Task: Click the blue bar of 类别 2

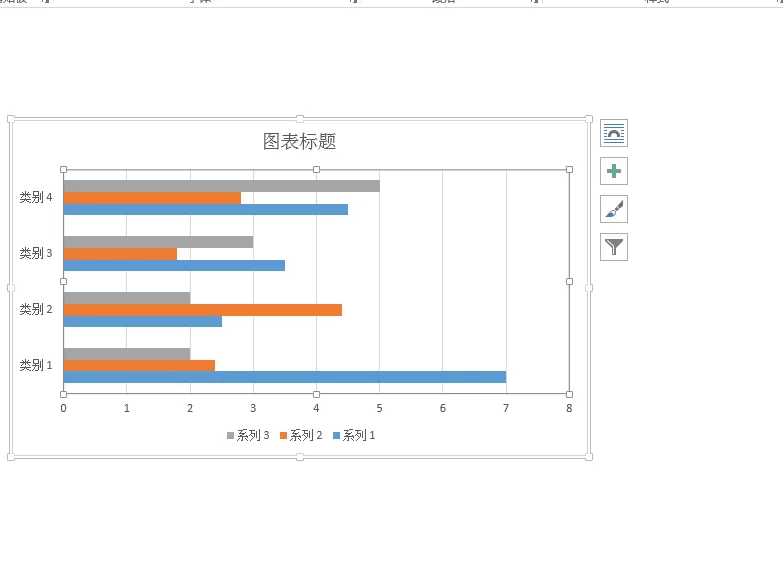Action: [143, 321]
